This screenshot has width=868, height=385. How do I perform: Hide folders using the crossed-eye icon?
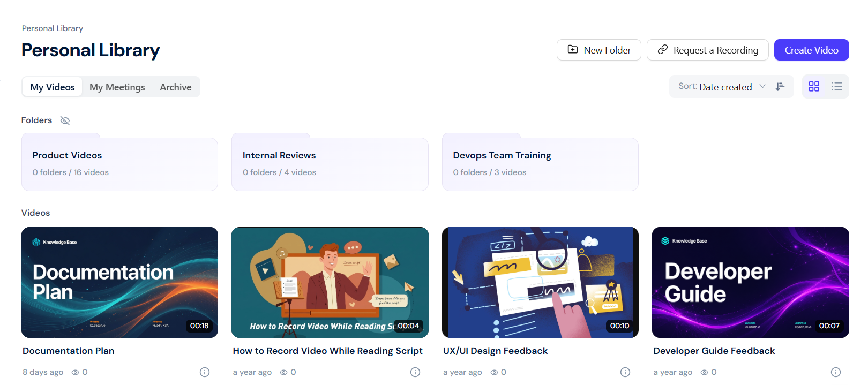point(65,120)
